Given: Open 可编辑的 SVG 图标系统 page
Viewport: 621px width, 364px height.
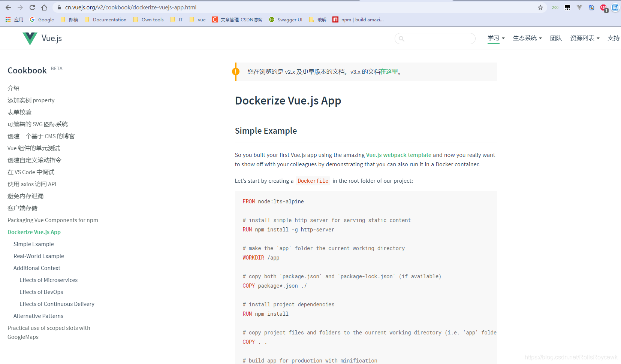Looking at the screenshot, I should [38, 124].
